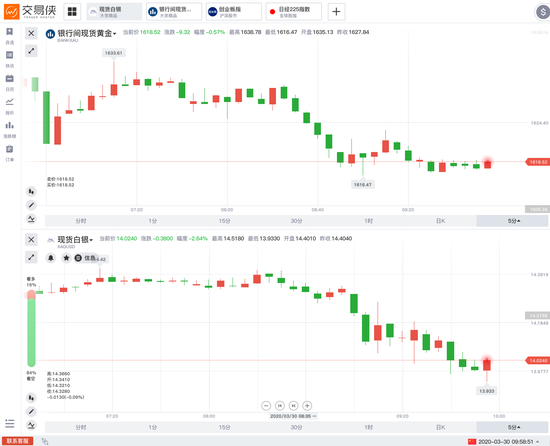Screen dimensions: 550x446
Task: Open the 自选 watchlist sidebar icon
Action: click(x=9, y=35)
